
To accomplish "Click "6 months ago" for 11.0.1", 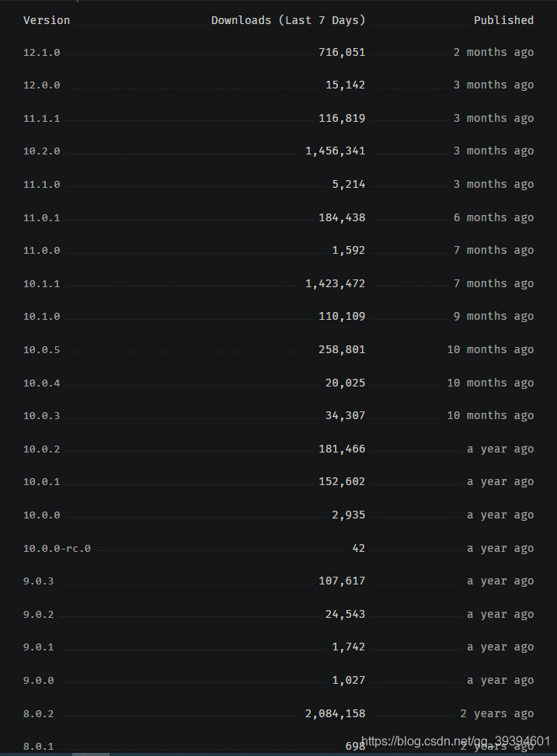I will click(x=493, y=217).
